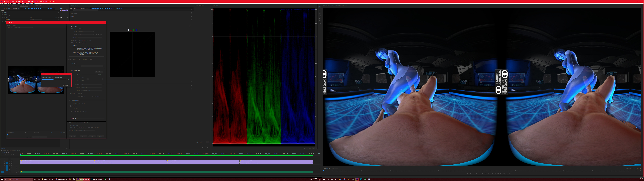Image resolution: width=644 pixels, height=181 pixels.
Task: Open the Blend Mode dropdown
Action: (x=36, y=19)
